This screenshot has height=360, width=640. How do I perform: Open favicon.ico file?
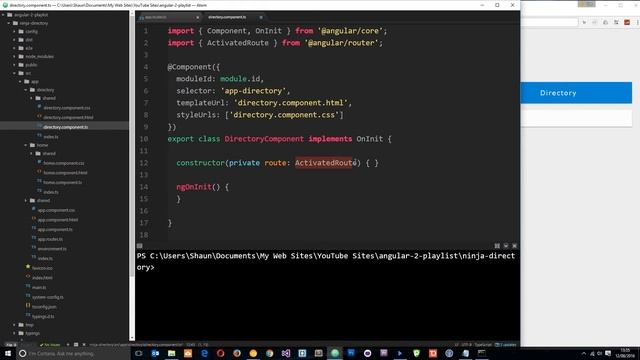[42, 268]
